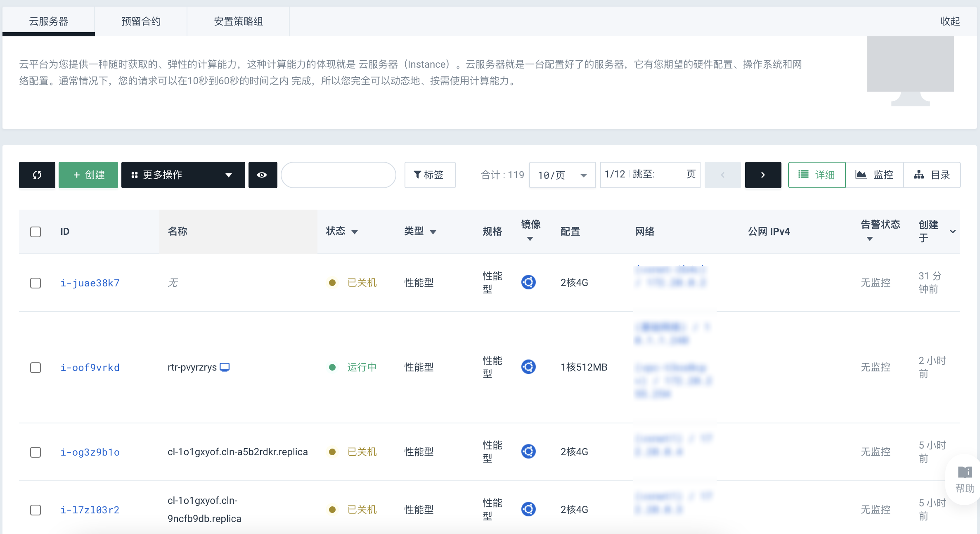Click the green 创建 button

click(88, 175)
